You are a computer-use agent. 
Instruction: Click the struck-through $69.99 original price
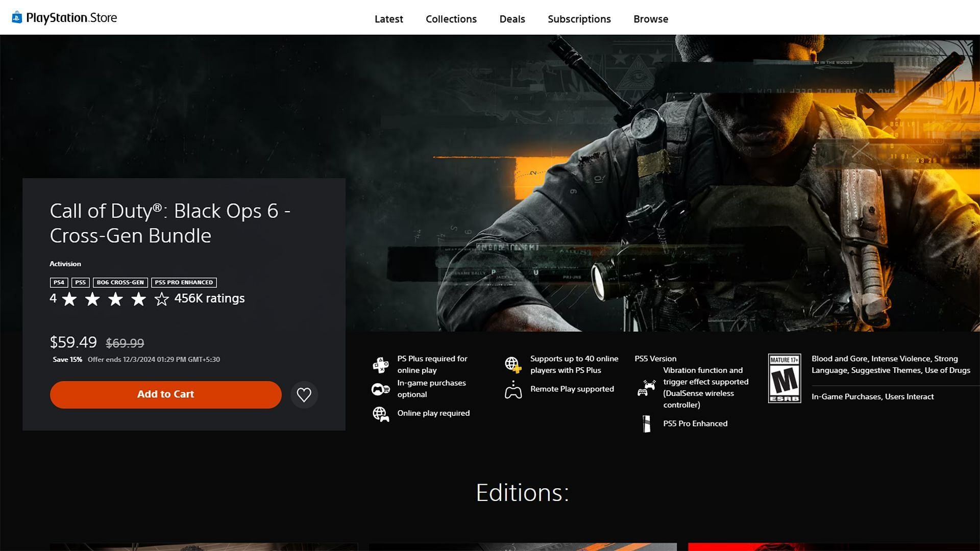(125, 343)
